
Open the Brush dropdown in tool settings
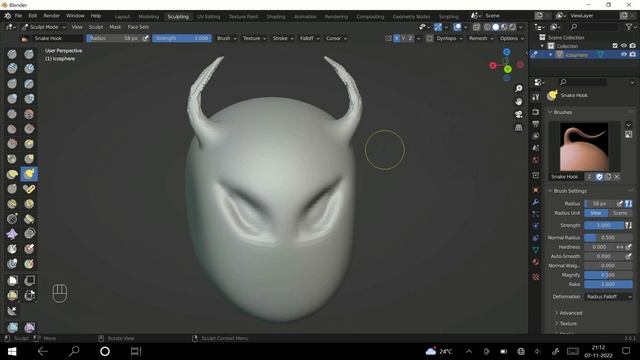tap(226, 38)
